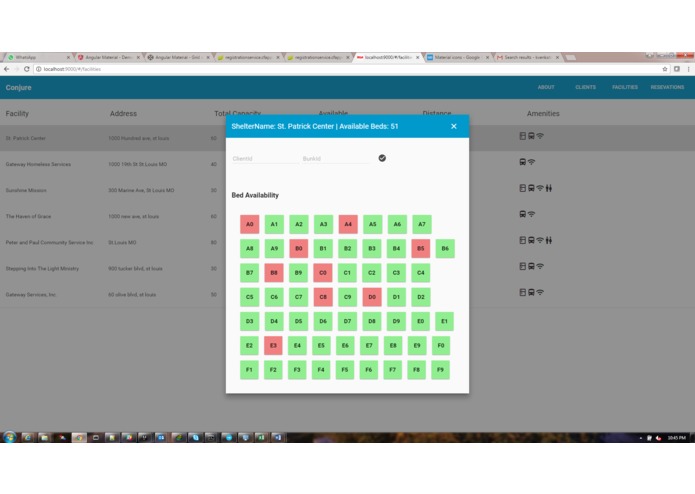Open the CLIENTS nav item
Viewport: 695px width, 494px height.
[586, 87]
